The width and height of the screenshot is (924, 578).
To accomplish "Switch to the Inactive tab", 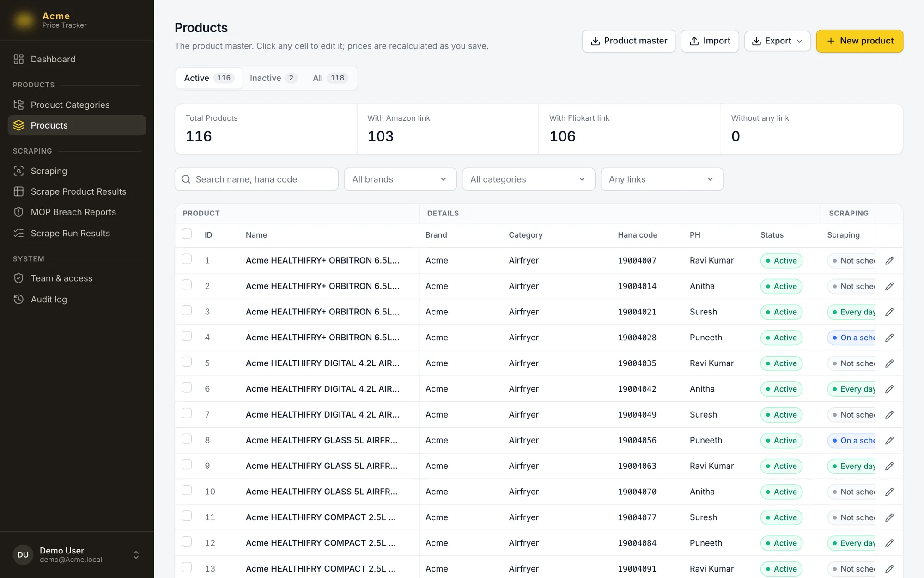I will [x=273, y=78].
